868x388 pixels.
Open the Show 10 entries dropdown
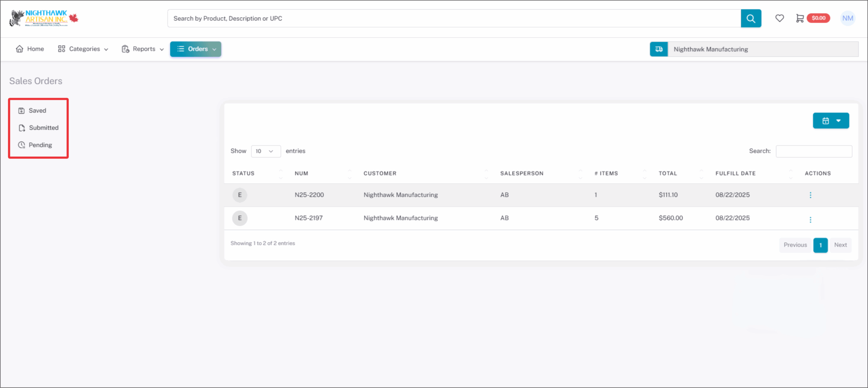click(x=265, y=151)
